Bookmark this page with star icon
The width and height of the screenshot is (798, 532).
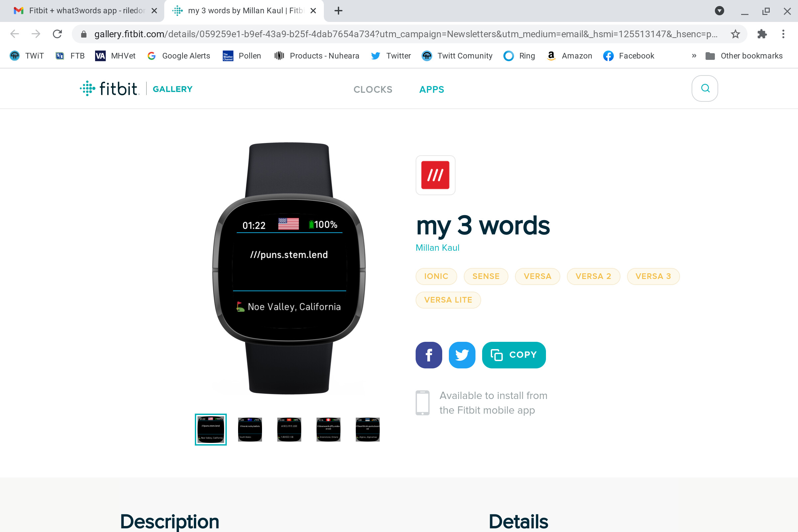point(735,34)
